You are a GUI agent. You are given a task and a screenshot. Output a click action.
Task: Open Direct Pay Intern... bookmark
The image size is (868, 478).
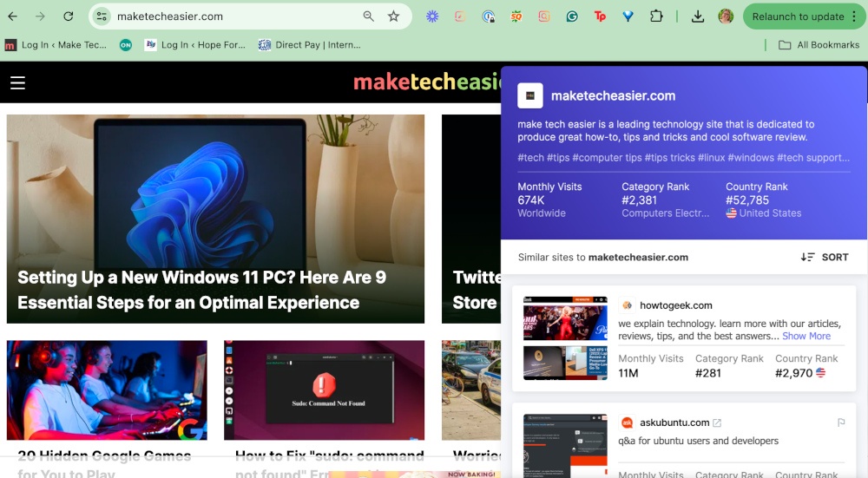coord(310,45)
